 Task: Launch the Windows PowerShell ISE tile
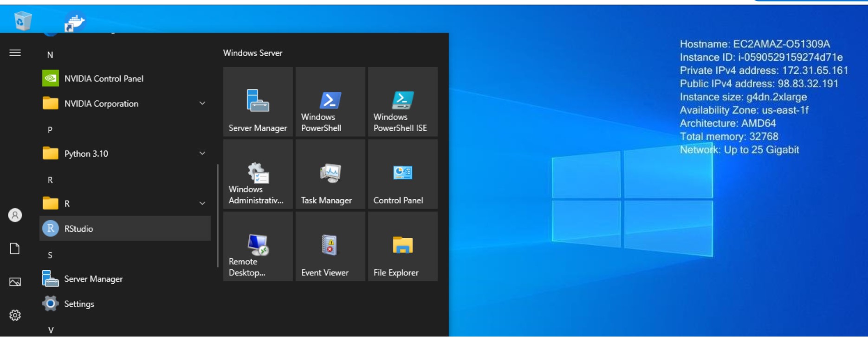[x=403, y=102]
